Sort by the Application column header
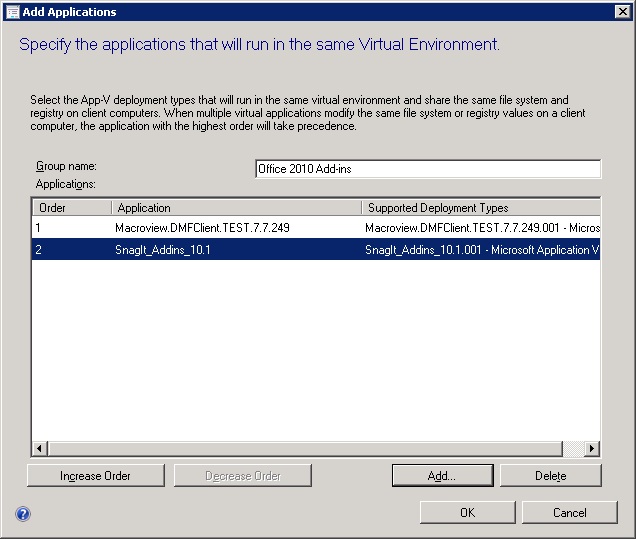This screenshot has width=636, height=539. [x=236, y=208]
